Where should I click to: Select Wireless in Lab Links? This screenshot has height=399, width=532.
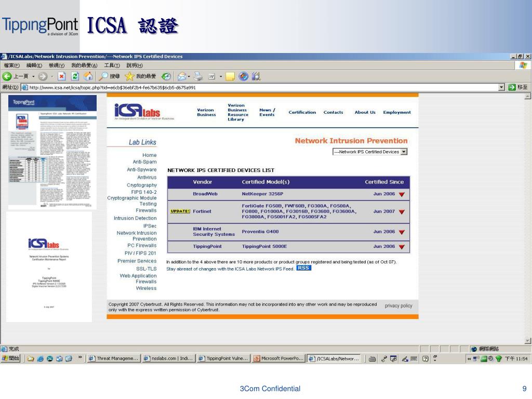tap(146, 288)
